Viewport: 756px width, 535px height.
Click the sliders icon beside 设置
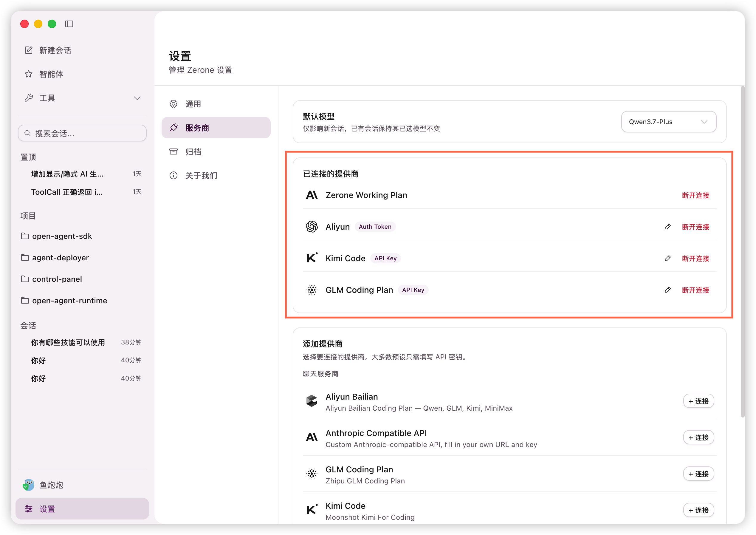point(29,509)
